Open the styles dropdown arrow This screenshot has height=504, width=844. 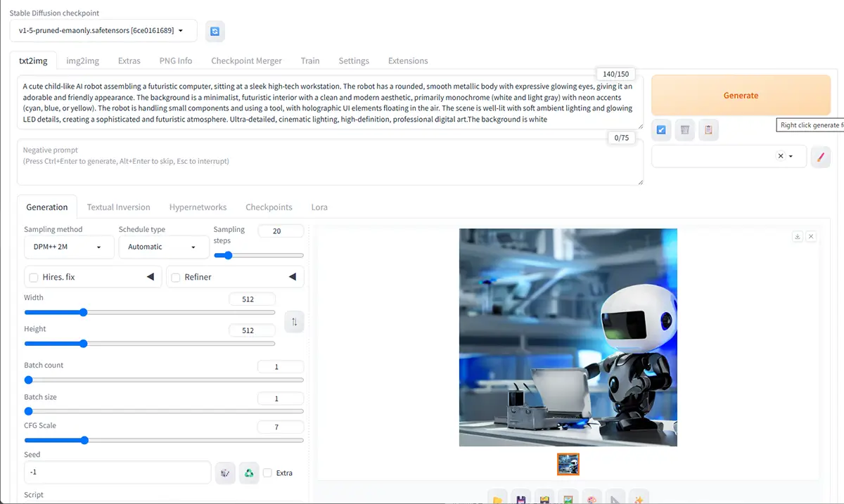coord(791,156)
